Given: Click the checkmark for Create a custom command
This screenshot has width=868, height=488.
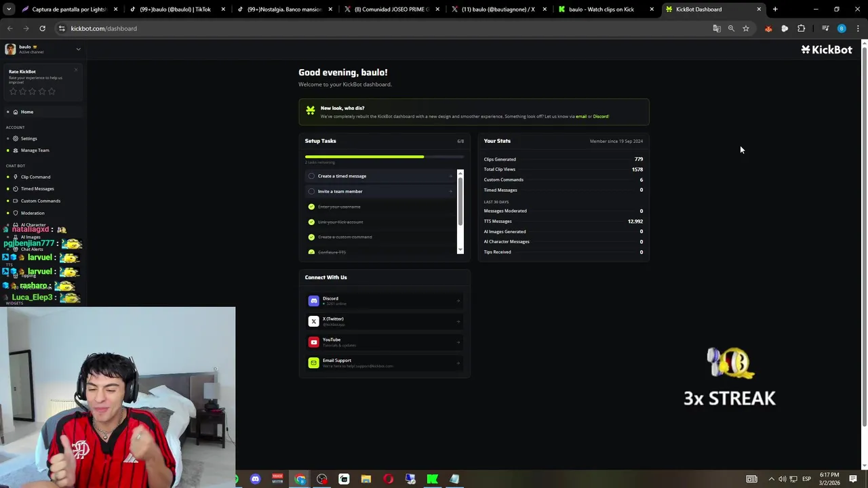Looking at the screenshot, I should [311, 237].
